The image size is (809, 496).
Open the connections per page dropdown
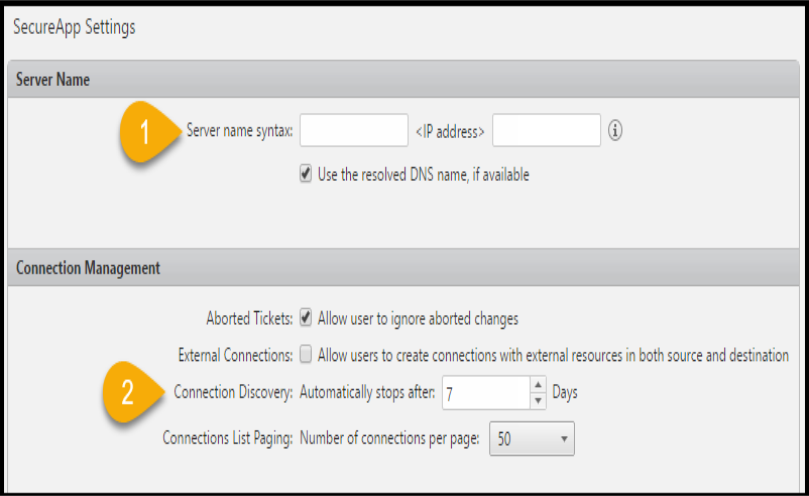coord(531,439)
